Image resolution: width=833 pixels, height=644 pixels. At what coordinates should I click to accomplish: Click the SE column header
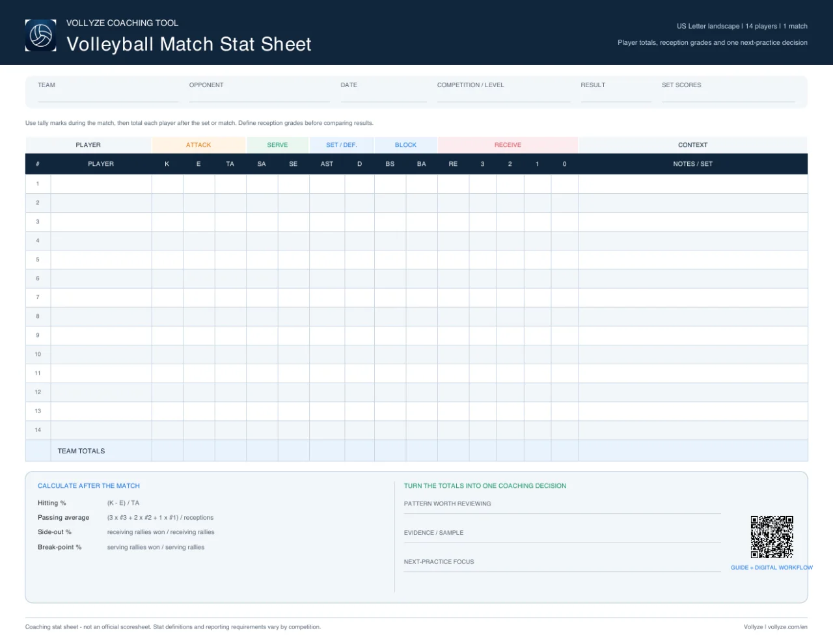[294, 164]
